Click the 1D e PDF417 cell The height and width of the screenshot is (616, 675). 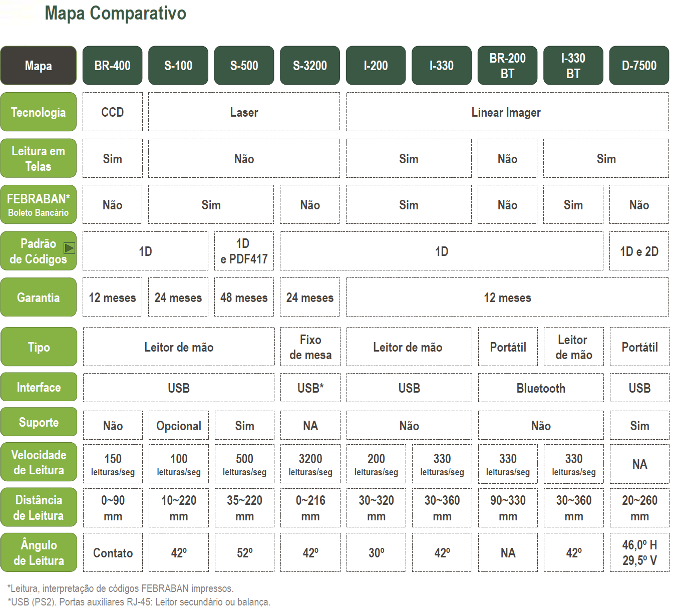click(244, 251)
